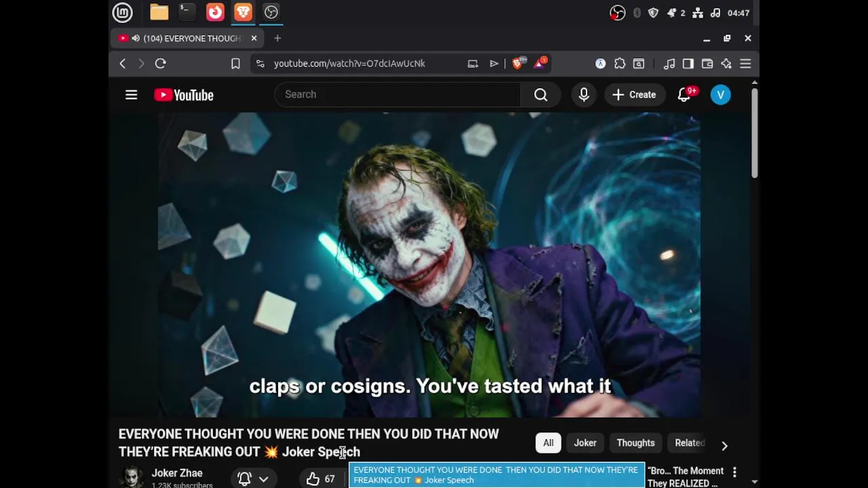
Task: Open YouTube notifications bell with 9+
Action: point(686,95)
